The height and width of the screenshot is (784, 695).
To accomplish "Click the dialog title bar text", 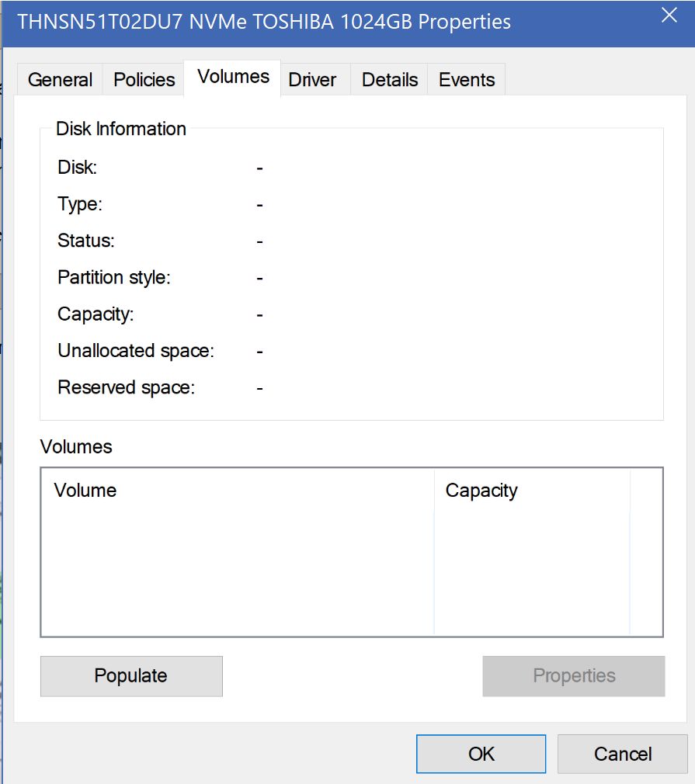I will coord(264,22).
